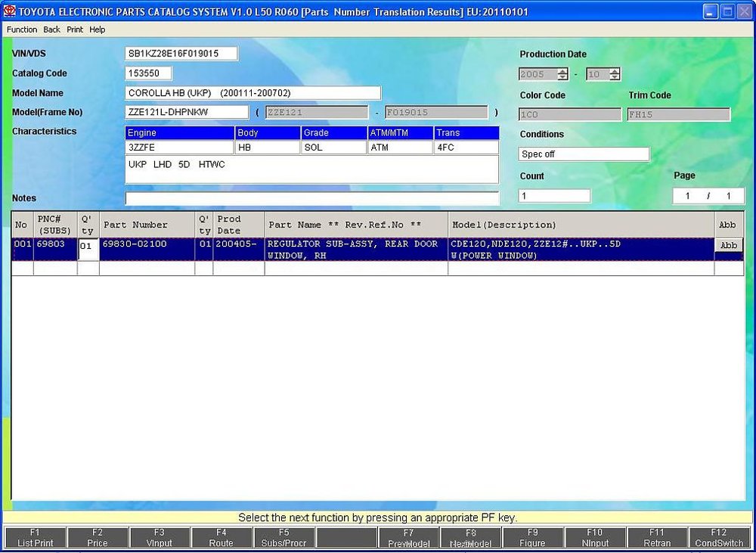Click the F10 NInput button
This screenshot has height=553, width=756.
coord(595,538)
